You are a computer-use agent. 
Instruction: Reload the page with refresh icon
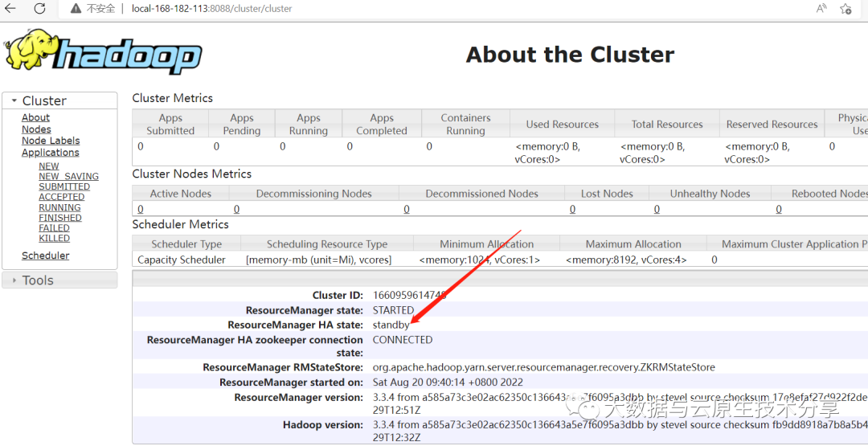(40, 8)
